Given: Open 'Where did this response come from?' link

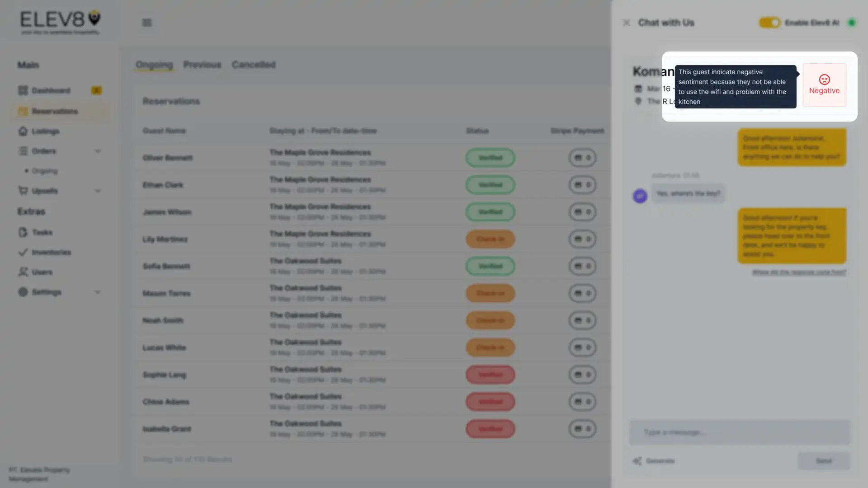Looking at the screenshot, I should [x=798, y=272].
